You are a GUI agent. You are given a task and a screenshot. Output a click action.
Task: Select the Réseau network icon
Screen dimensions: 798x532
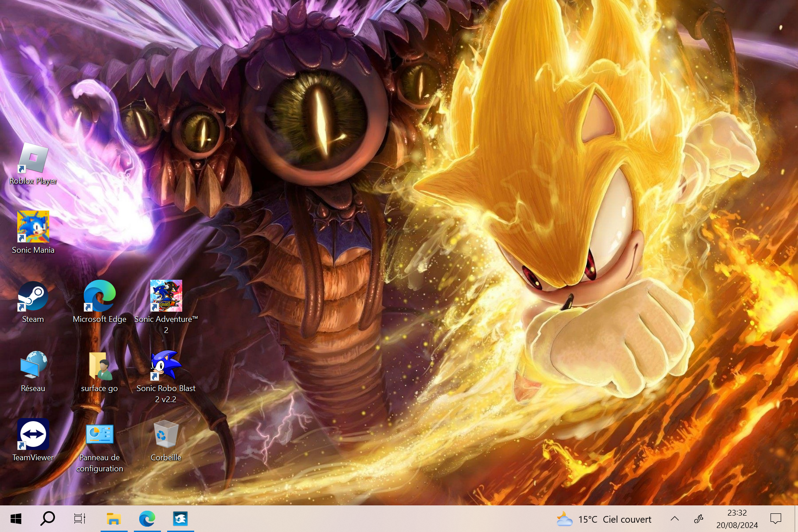(x=33, y=372)
